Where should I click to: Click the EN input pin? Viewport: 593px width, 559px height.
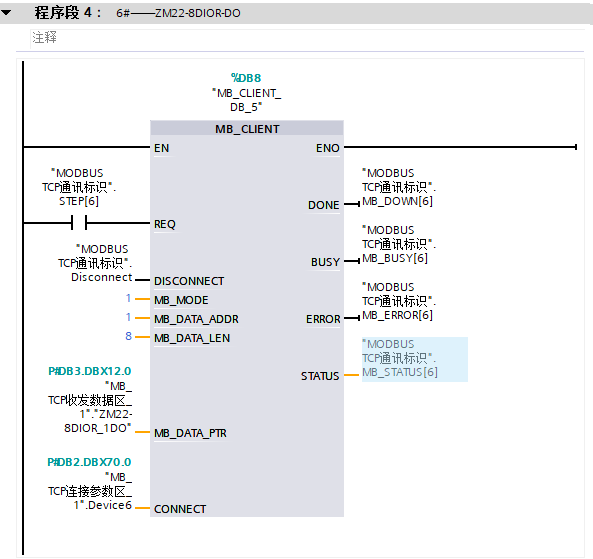[x=161, y=148]
